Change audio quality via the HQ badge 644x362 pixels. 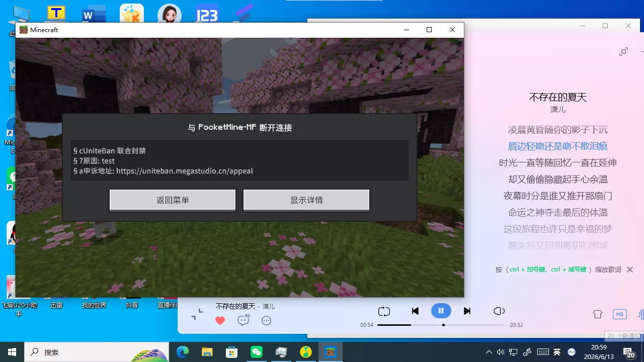(620, 314)
